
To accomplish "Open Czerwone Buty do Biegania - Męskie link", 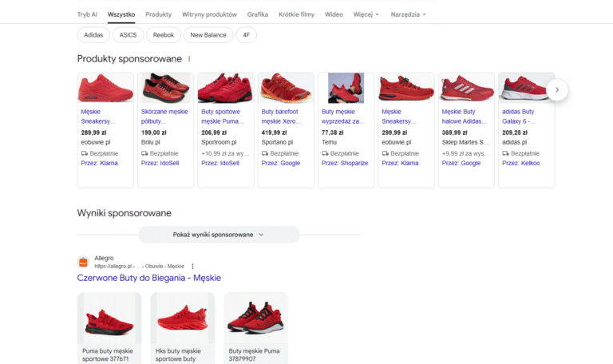I will (x=149, y=278).
